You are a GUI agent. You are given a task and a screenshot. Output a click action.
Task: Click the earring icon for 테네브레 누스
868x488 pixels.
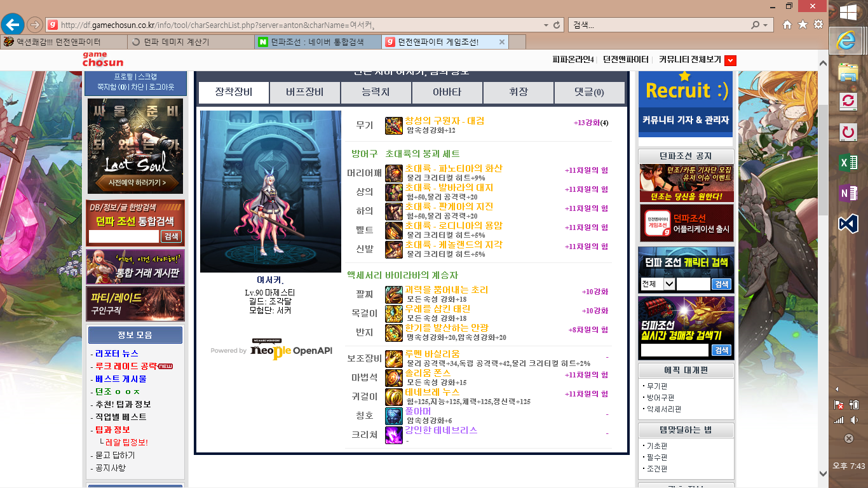[393, 397]
